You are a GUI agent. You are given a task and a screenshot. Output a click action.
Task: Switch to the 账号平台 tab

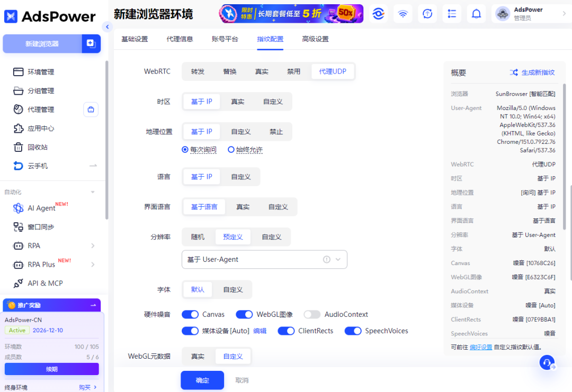click(225, 39)
